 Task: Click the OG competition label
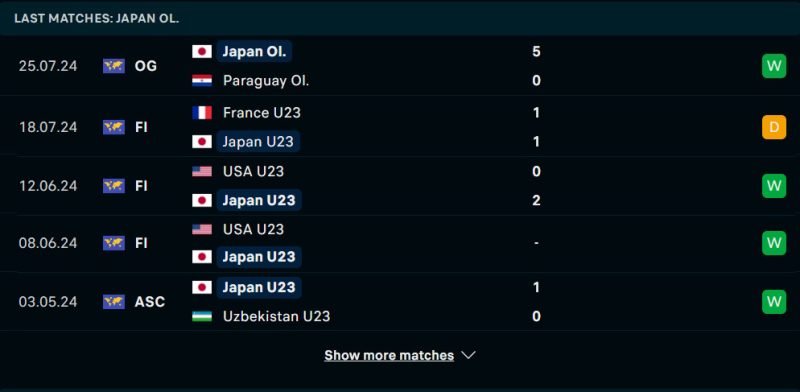pyautogui.click(x=145, y=66)
